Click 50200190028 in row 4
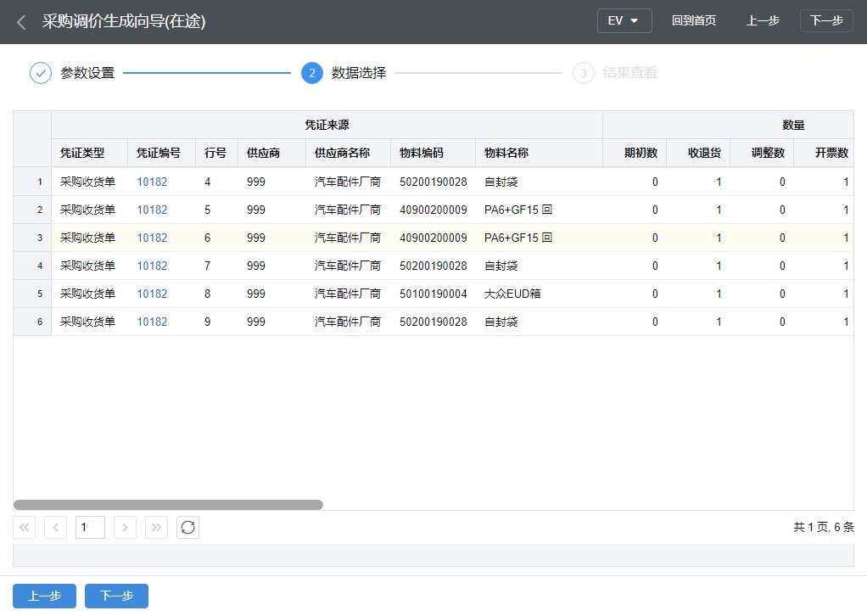867x616 pixels. point(433,266)
